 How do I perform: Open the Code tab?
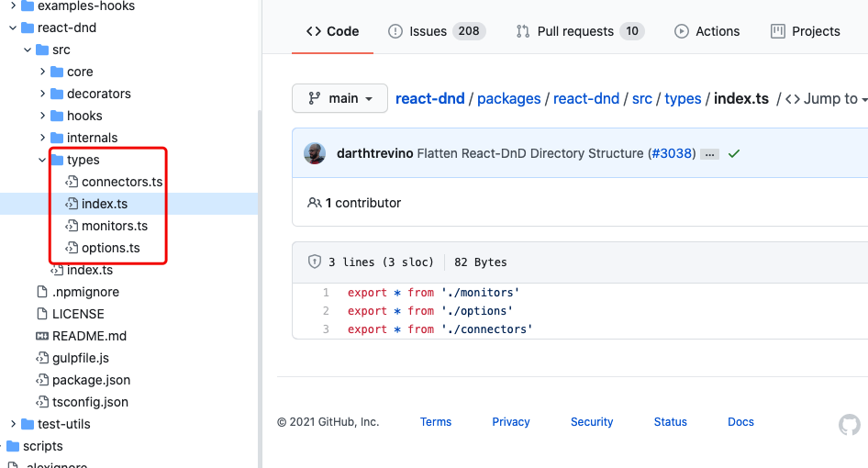(x=332, y=31)
